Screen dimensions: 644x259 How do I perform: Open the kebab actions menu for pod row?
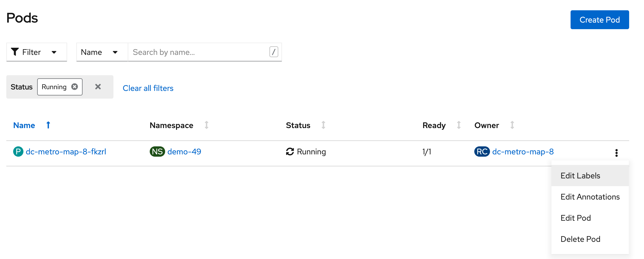point(616,153)
